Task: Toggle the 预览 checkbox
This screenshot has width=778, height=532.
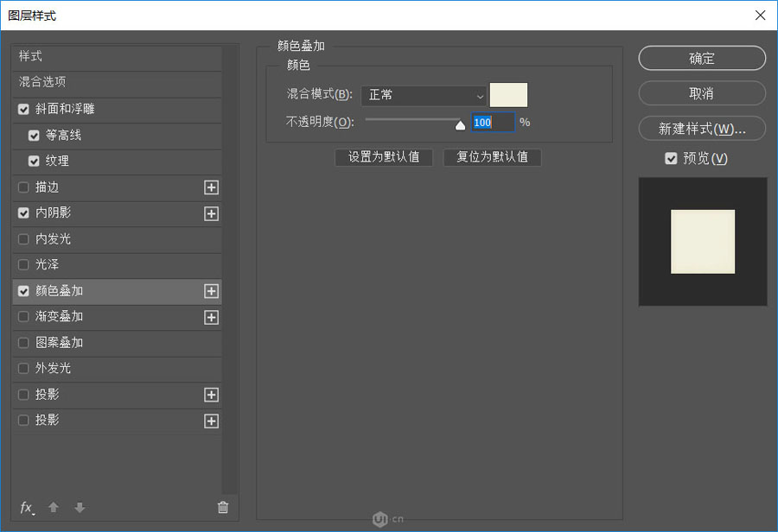Action: tap(672, 158)
